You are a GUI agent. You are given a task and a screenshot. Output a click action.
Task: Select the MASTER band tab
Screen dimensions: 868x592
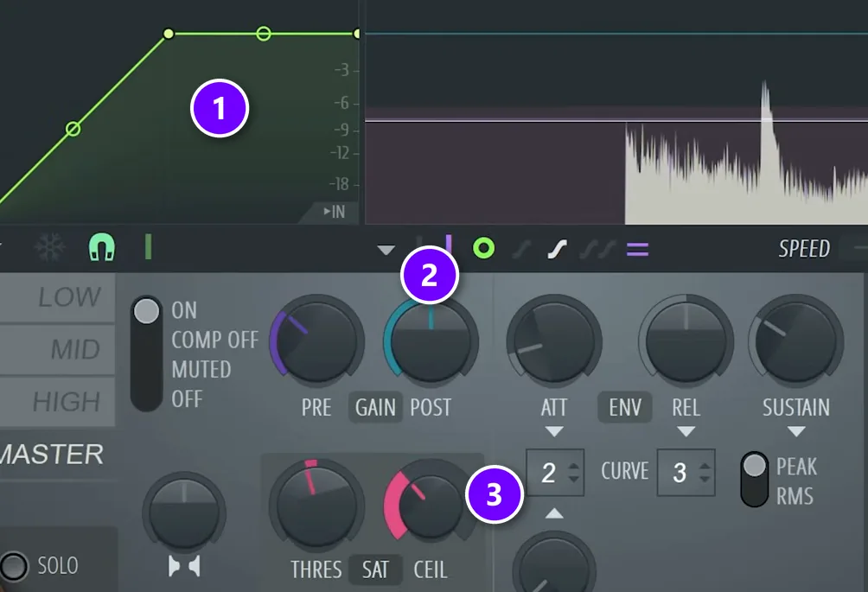[52, 455]
